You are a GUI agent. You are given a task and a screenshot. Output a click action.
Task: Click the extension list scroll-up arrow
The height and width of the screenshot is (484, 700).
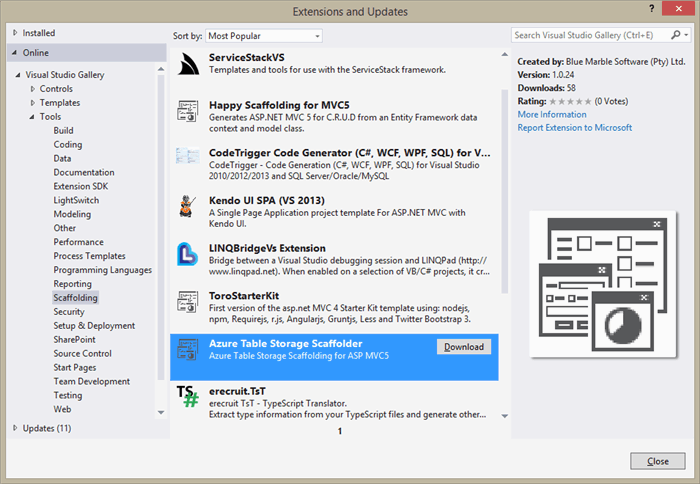pos(504,54)
